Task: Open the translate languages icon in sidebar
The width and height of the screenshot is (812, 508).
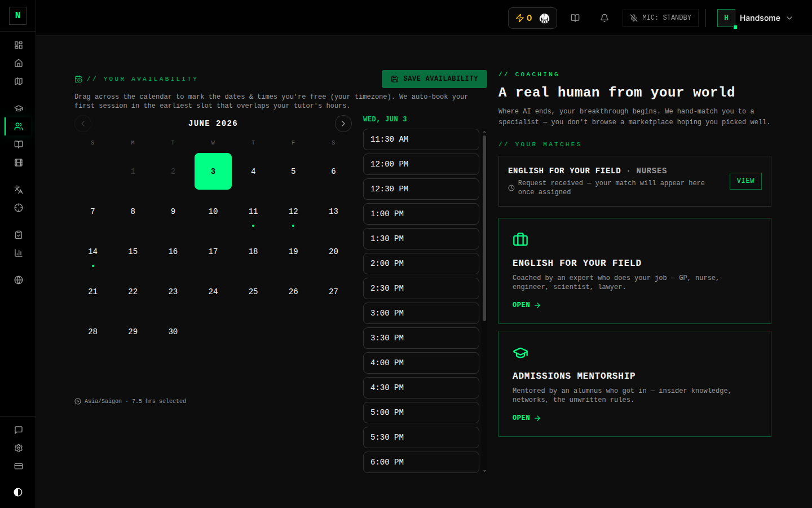Action: (x=19, y=190)
